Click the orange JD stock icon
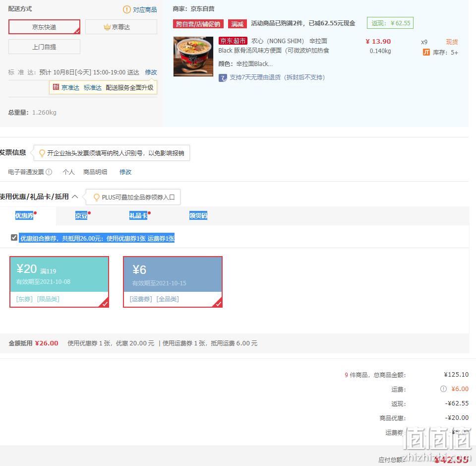Image resolution: width=476 pixels, height=466 pixels. point(426,53)
